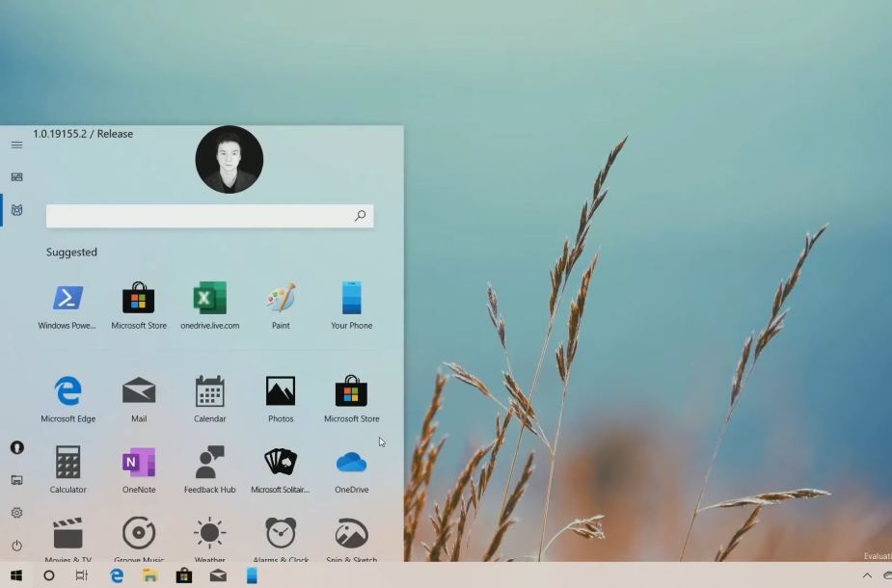This screenshot has width=892, height=588.
Task: Click the Suggested section heading
Action: [x=71, y=252]
